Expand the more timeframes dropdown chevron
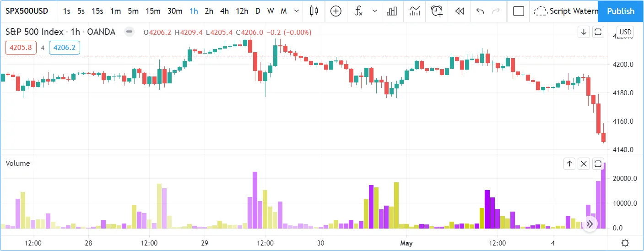This screenshot has height=251, width=644. click(x=297, y=11)
